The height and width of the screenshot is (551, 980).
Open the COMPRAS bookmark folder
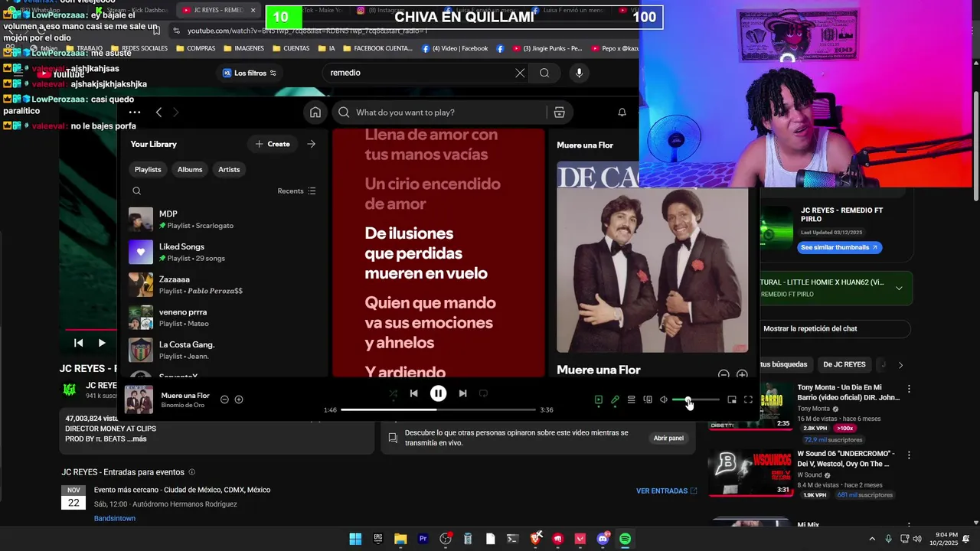tap(196, 48)
